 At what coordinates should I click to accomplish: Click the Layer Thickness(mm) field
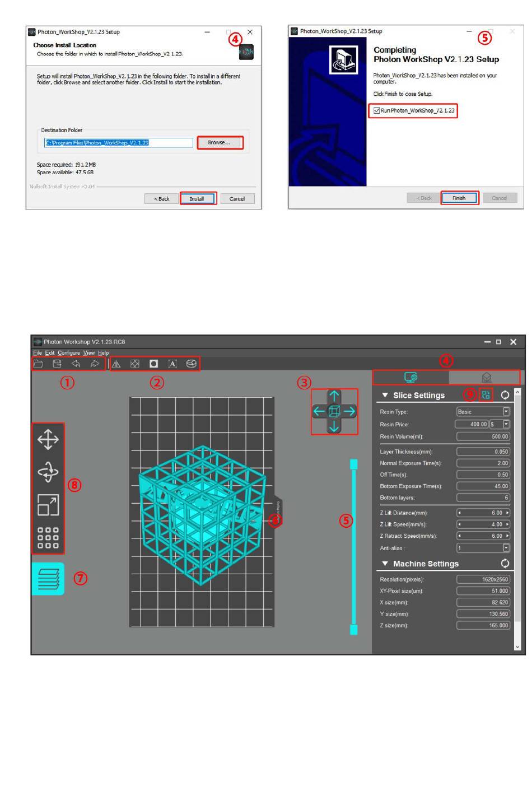pyautogui.click(x=483, y=452)
